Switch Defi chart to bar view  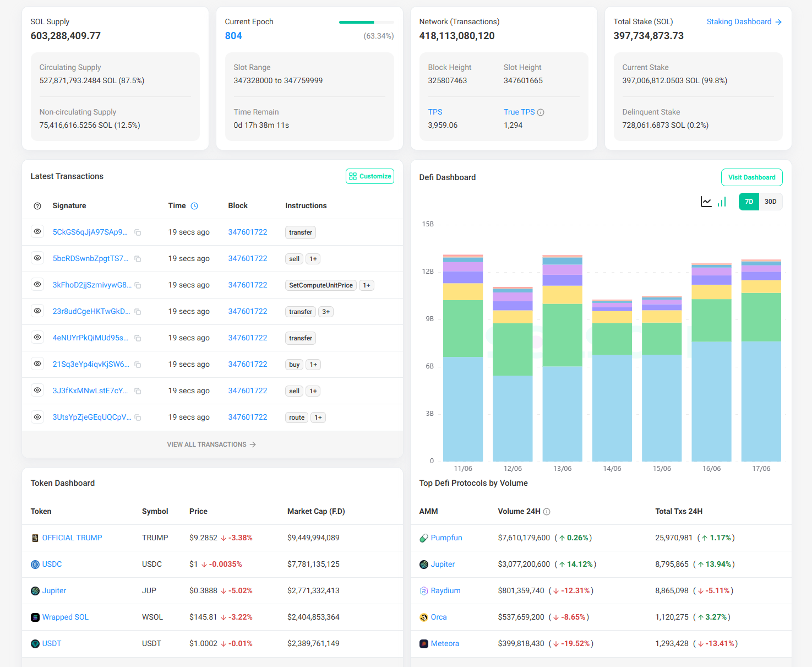click(722, 202)
